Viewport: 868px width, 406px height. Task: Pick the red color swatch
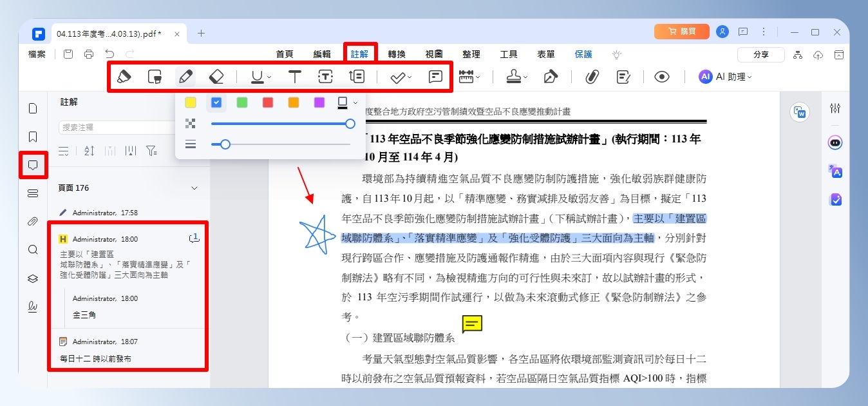pyautogui.click(x=268, y=102)
